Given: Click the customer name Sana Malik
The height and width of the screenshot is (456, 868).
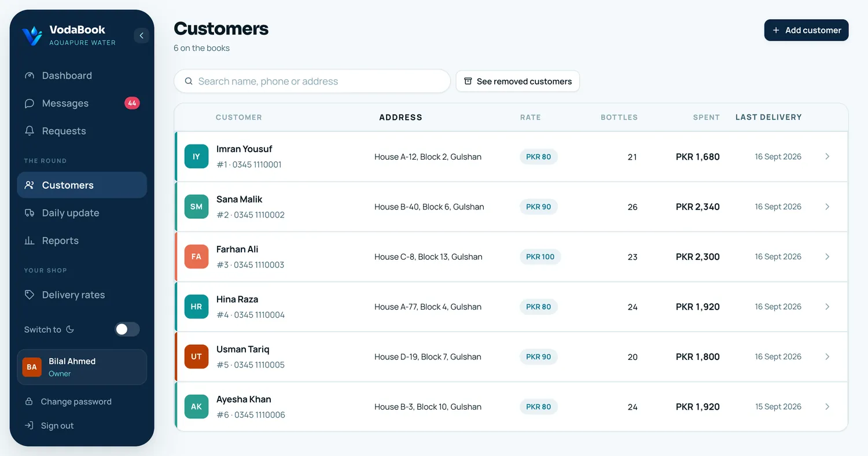Looking at the screenshot, I should (240, 199).
